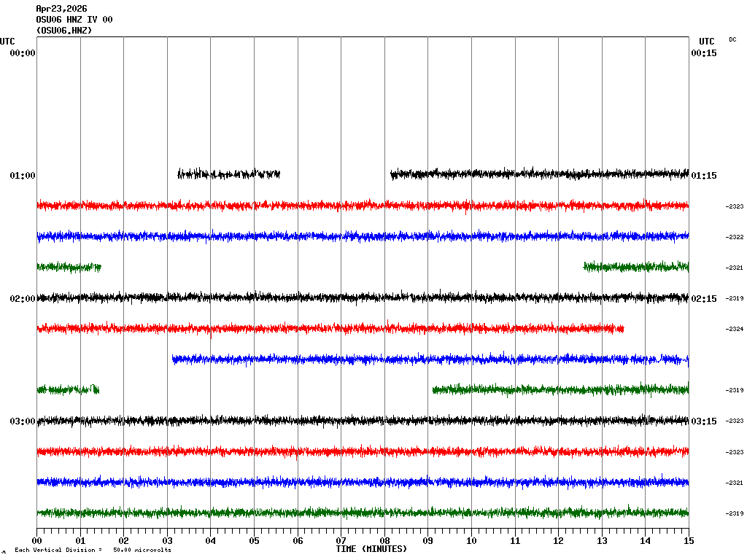Image resolution: width=747 pixels, height=560 pixels.
Task: Click the DC label in top corner
Action: tap(732, 39)
